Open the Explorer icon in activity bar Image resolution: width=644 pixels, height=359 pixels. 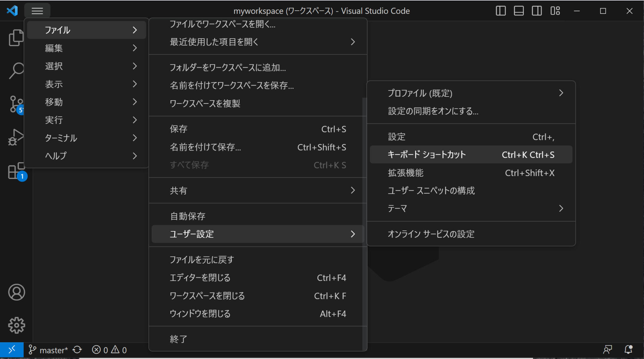point(16,38)
